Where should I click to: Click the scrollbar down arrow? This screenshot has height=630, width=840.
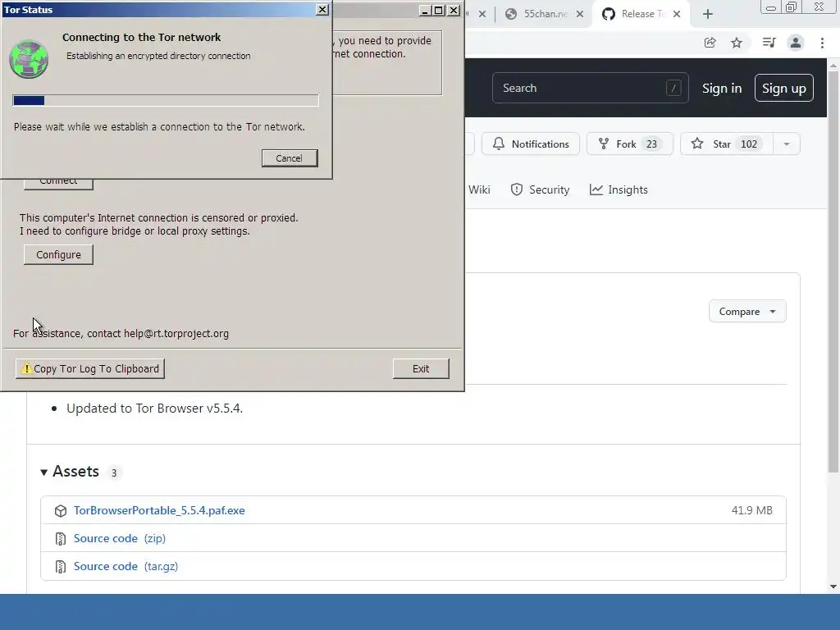pyautogui.click(x=833, y=586)
